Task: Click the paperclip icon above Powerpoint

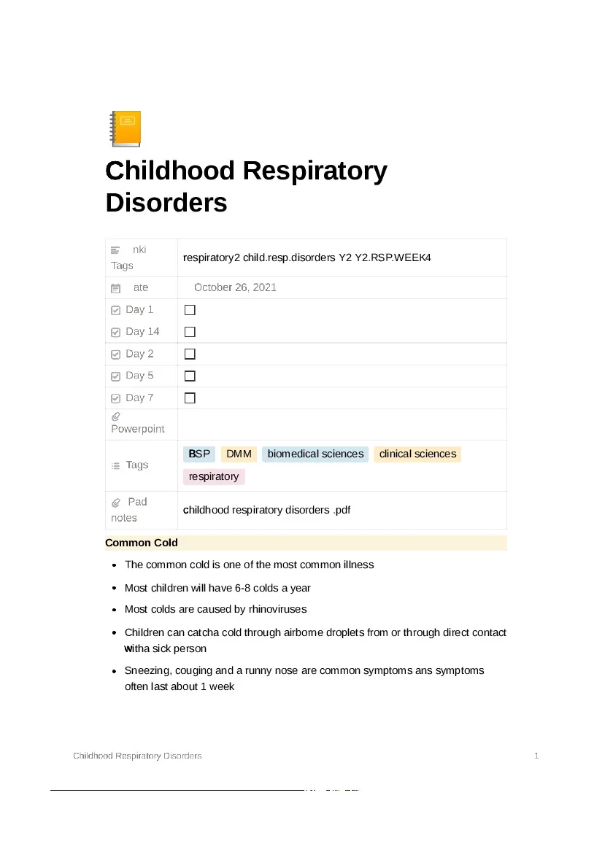Action: click(x=116, y=416)
